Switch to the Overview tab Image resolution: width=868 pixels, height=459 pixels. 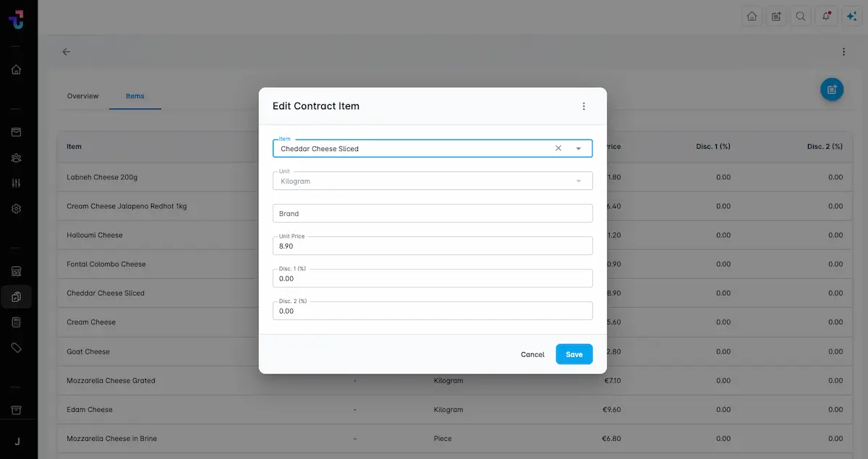(82, 96)
